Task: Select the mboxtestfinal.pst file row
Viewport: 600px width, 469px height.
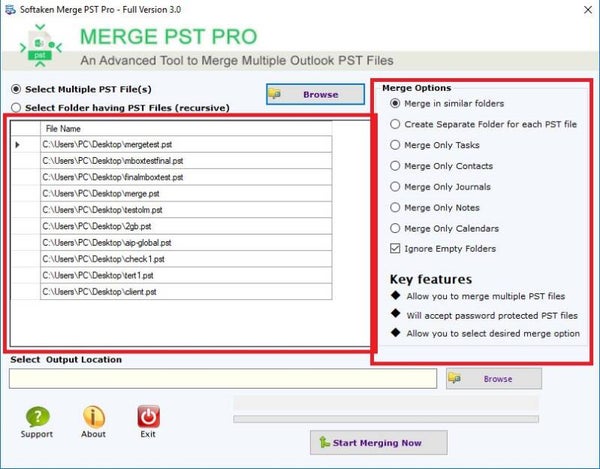Action: [x=186, y=161]
